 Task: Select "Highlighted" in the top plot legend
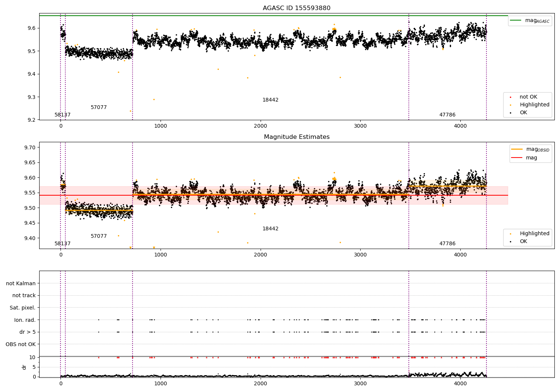(535, 105)
